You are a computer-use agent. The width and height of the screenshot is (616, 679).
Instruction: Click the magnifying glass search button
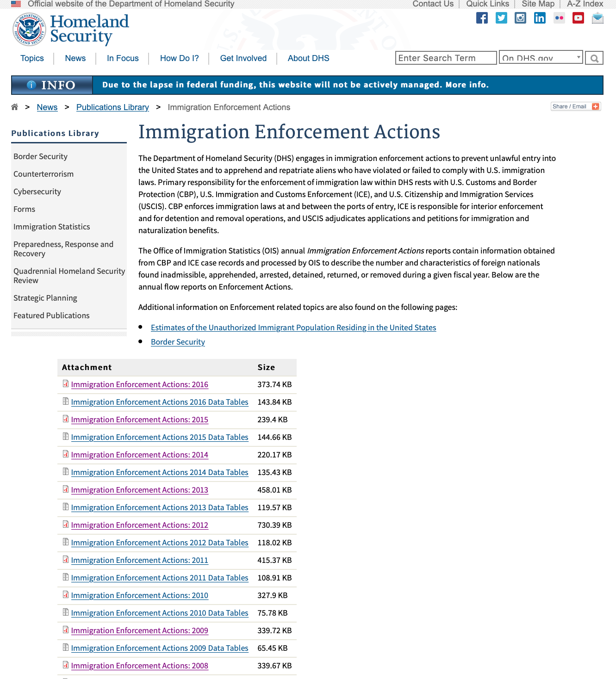click(594, 58)
